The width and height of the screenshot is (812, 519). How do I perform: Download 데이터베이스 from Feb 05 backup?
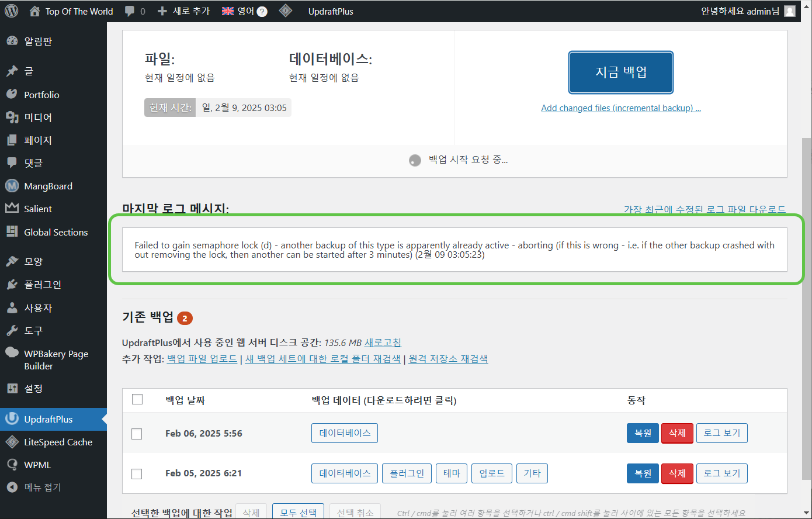pos(345,473)
